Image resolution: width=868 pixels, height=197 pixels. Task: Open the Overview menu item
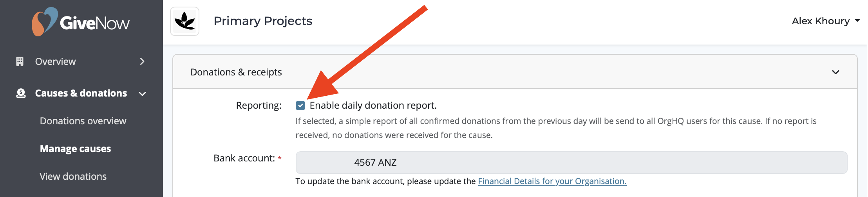(55, 61)
